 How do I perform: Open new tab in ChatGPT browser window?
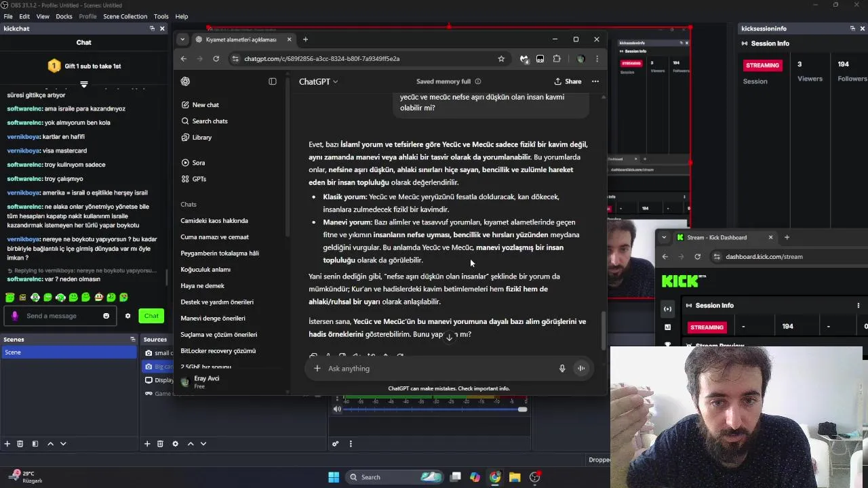coord(305,39)
